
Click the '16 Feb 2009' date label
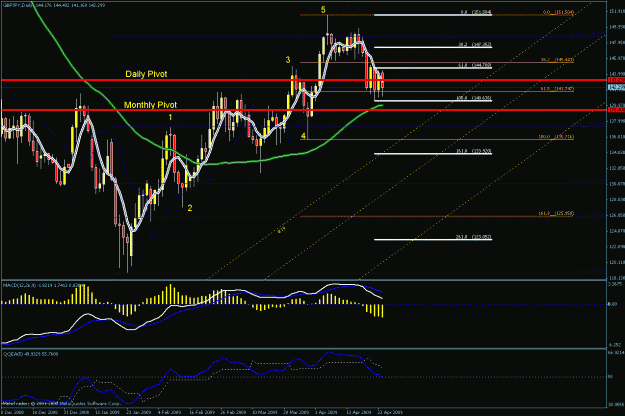tap(202, 412)
